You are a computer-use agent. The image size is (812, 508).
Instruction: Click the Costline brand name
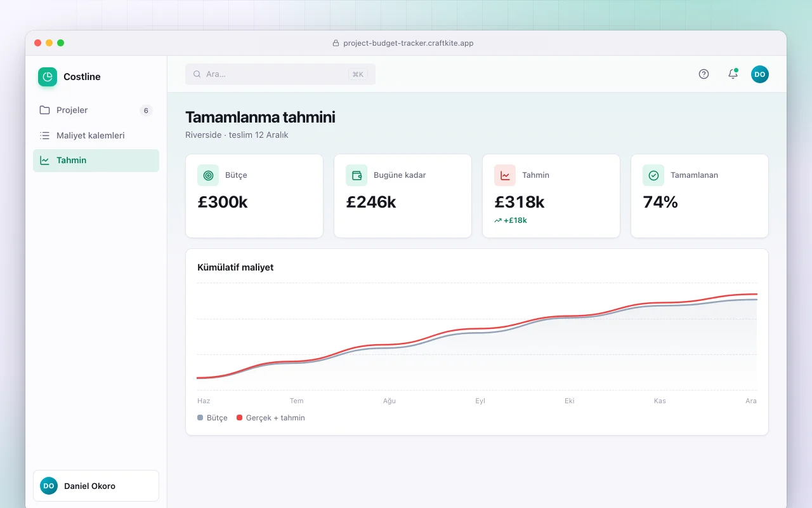pos(82,77)
